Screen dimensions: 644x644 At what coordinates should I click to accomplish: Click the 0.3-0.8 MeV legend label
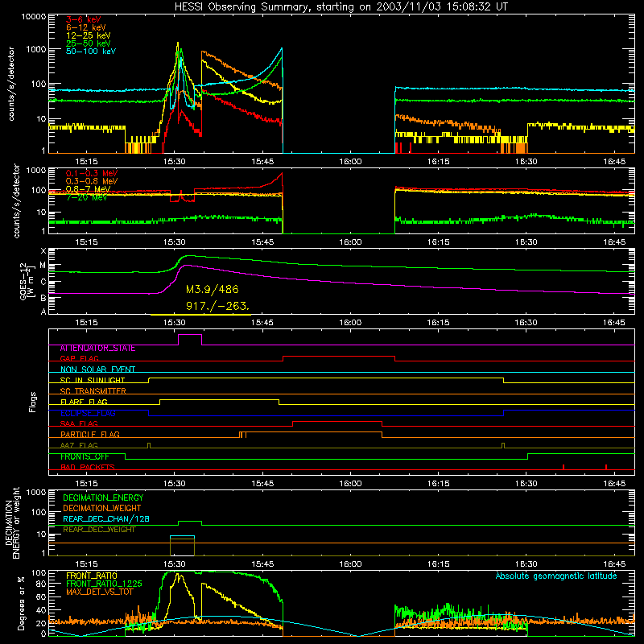coord(92,181)
